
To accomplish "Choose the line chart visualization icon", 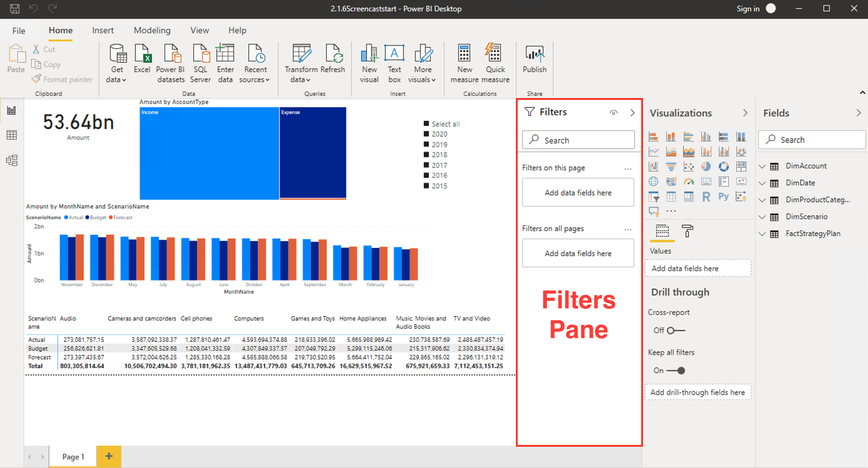I will (x=653, y=152).
